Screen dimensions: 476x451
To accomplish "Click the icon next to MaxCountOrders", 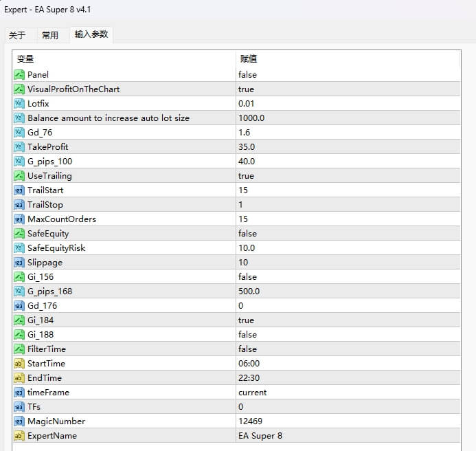I will 19,219.
